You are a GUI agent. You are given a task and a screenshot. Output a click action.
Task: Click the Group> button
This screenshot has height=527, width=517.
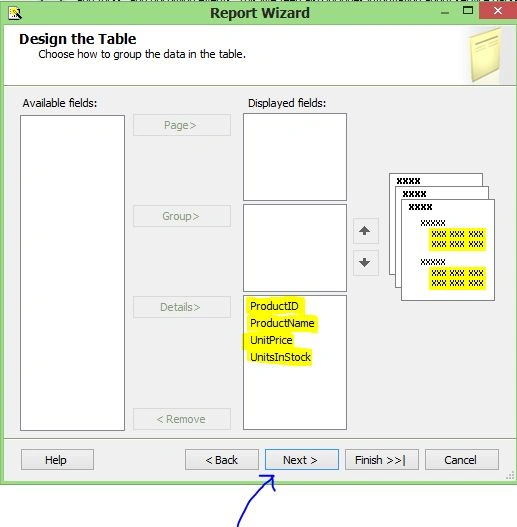point(182,216)
